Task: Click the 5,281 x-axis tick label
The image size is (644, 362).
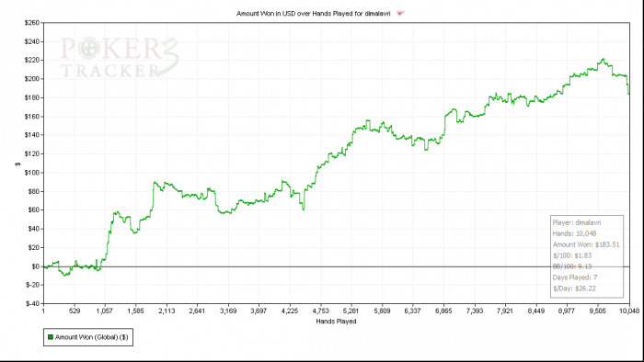Action: coord(351,311)
